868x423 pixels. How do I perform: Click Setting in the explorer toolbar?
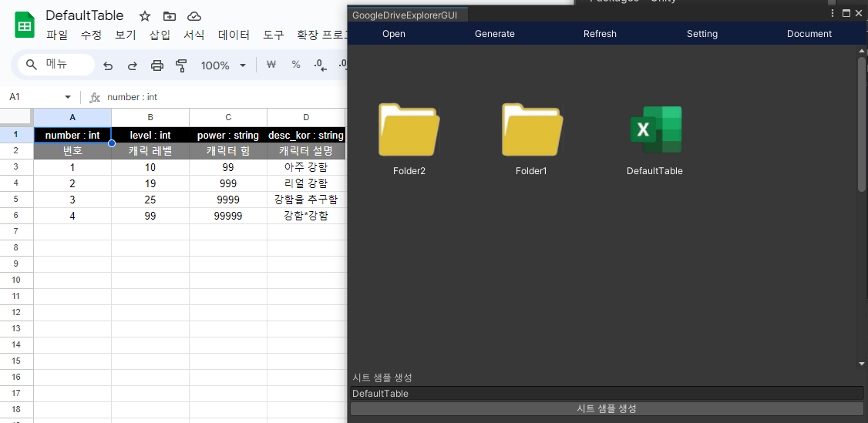pos(702,34)
